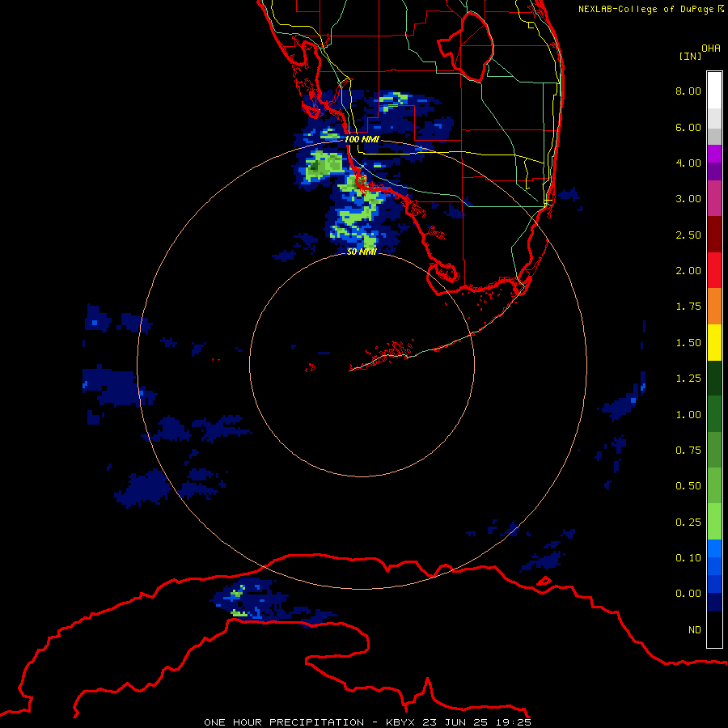Click the OHA product label above legend
The height and width of the screenshot is (728, 728).
coord(711,49)
